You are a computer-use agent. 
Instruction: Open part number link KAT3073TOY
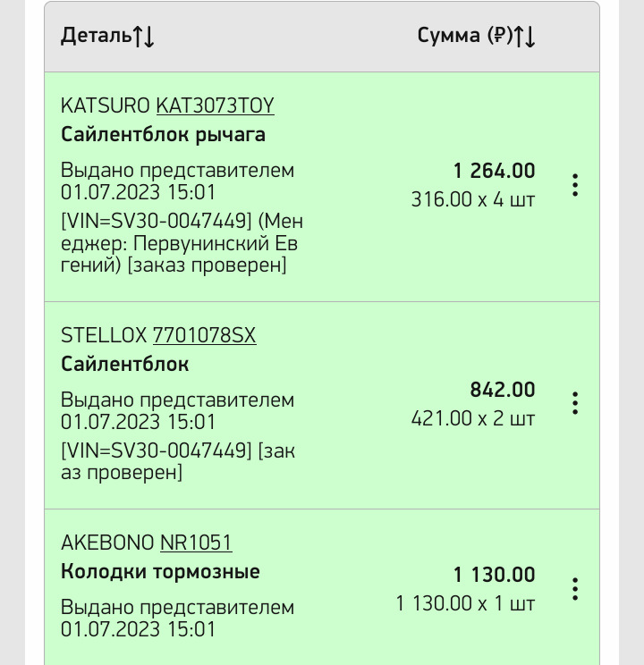tap(216, 105)
